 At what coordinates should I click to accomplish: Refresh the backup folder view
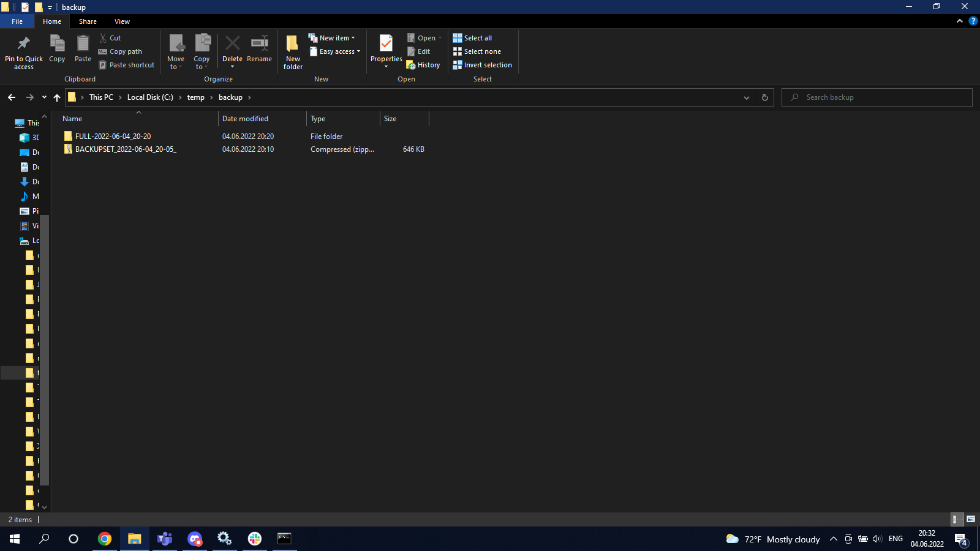coord(764,97)
